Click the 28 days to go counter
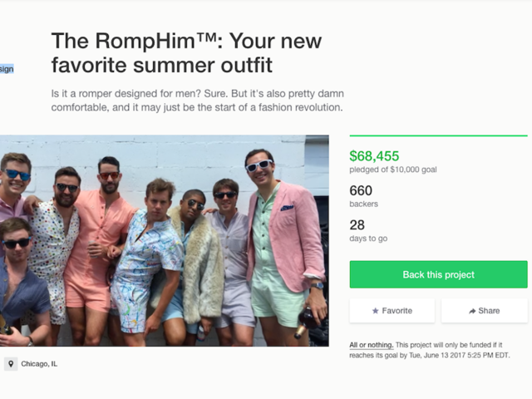532x399 pixels. click(357, 226)
